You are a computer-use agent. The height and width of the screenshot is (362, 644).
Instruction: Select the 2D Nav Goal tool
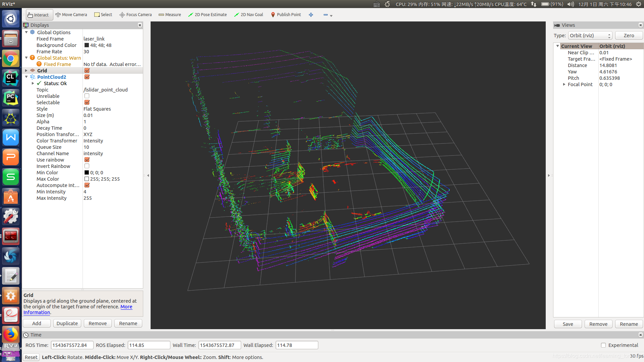249,15
